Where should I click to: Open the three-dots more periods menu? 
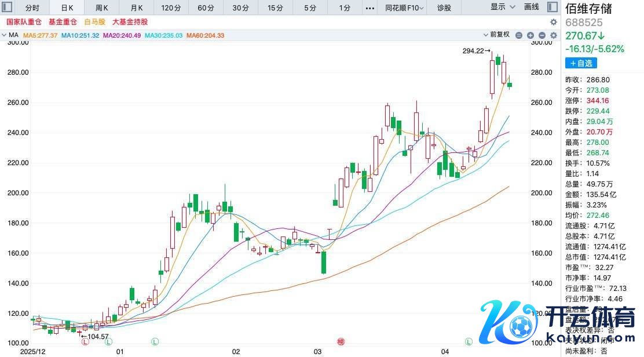pyautogui.click(x=370, y=8)
